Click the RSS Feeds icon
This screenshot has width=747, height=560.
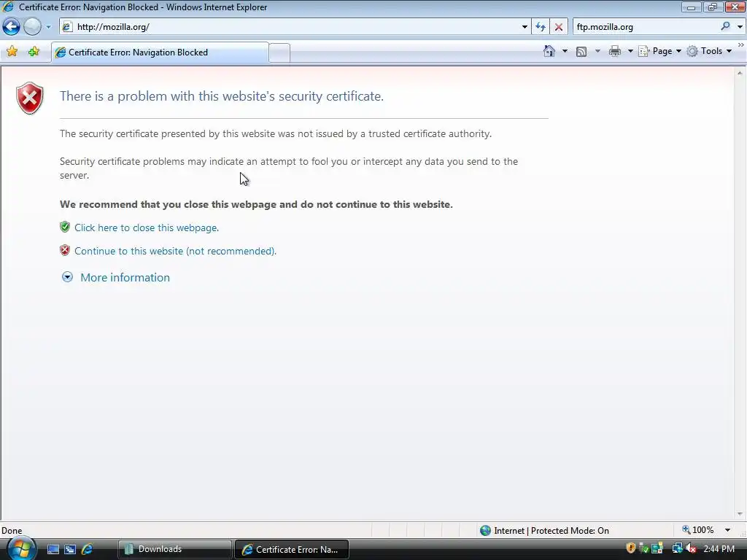[581, 52]
